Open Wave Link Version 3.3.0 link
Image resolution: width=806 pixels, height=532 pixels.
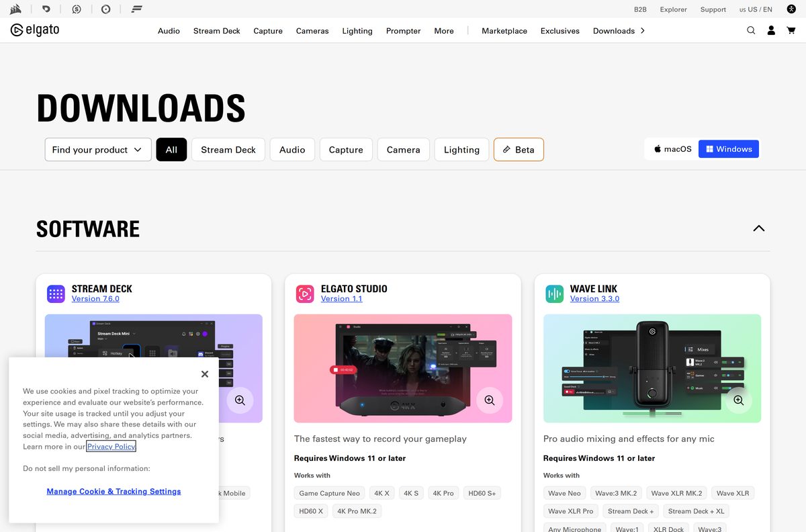[594, 299]
